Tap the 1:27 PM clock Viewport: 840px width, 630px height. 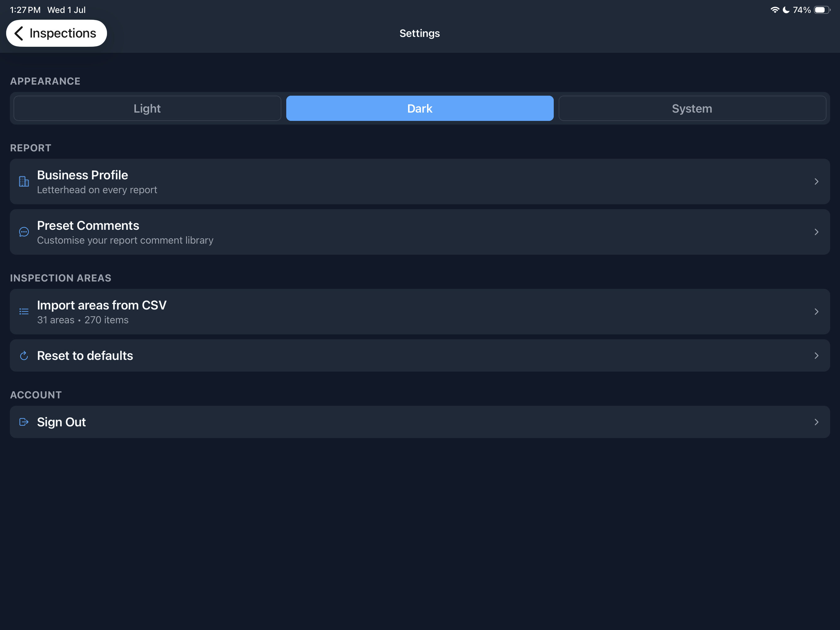point(26,10)
